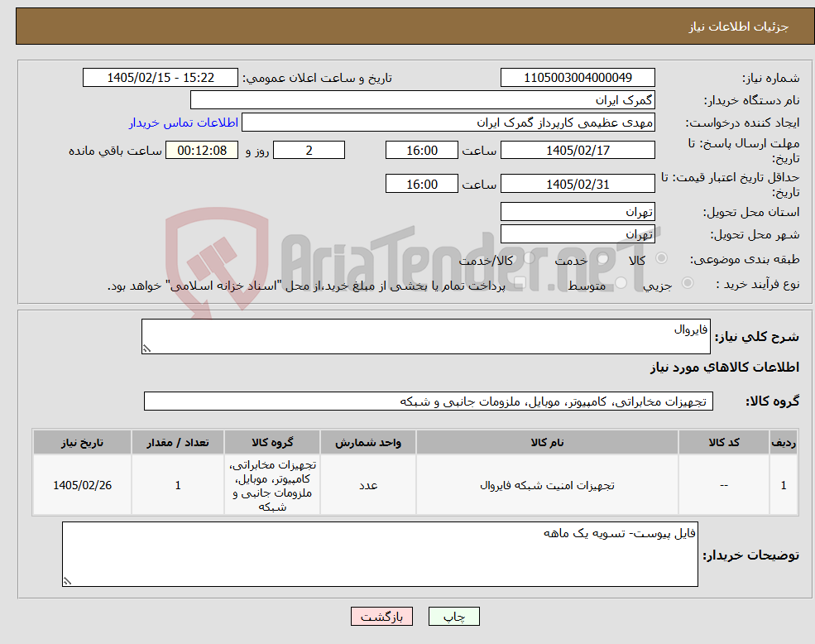This screenshot has width=815, height=644.
Task: Click the need date cell 1405/02/26
Action: click(82, 485)
